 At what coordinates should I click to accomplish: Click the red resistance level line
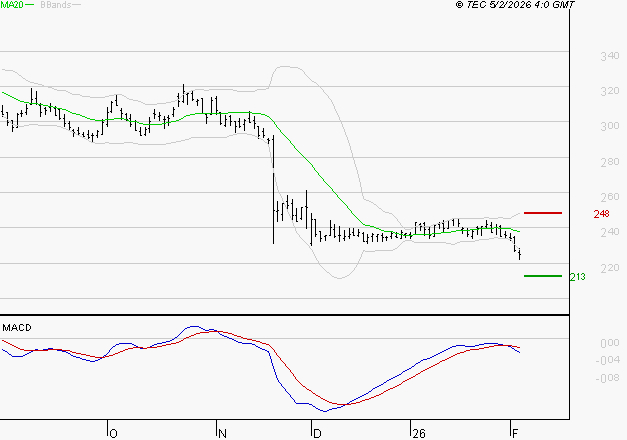(x=543, y=213)
